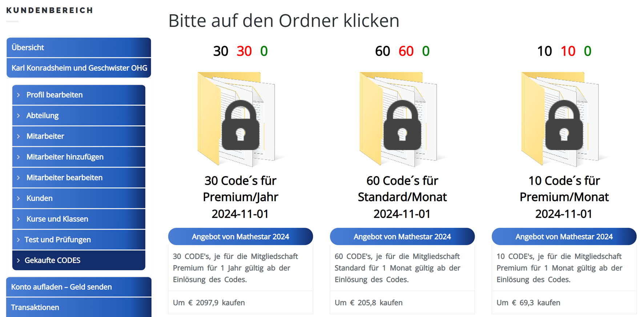Click the chevron arrow beside Kunden
Screen dimensions: 644x317
(x=19, y=198)
